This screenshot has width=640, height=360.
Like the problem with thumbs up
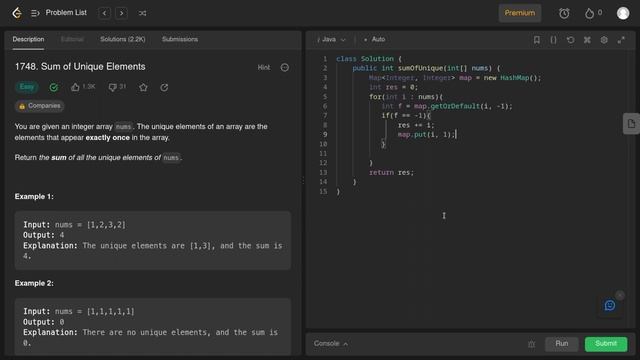[x=75, y=87]
